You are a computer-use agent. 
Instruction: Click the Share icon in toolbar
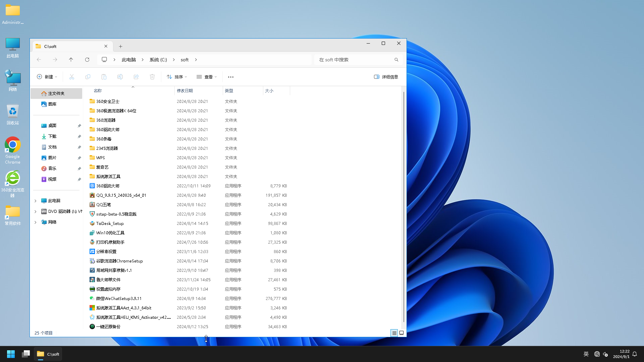(136, 77)
